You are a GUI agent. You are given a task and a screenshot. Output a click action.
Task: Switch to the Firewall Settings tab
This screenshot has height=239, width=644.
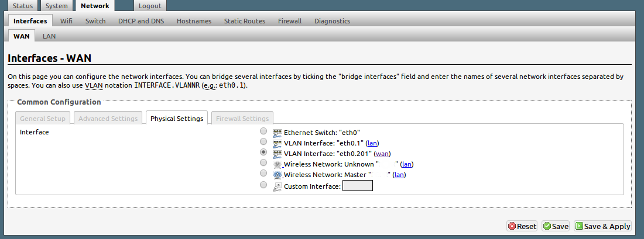pyautogui.click(x=242, y=118)
